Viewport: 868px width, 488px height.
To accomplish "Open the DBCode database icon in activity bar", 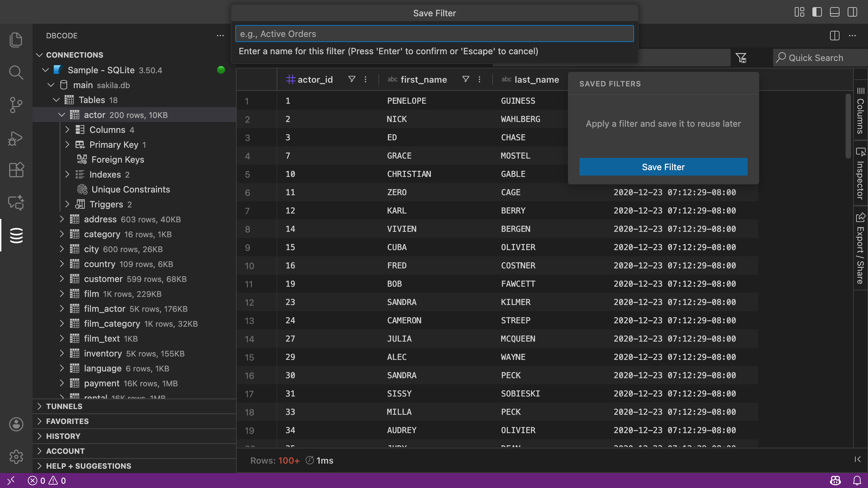I will (16, 235).
